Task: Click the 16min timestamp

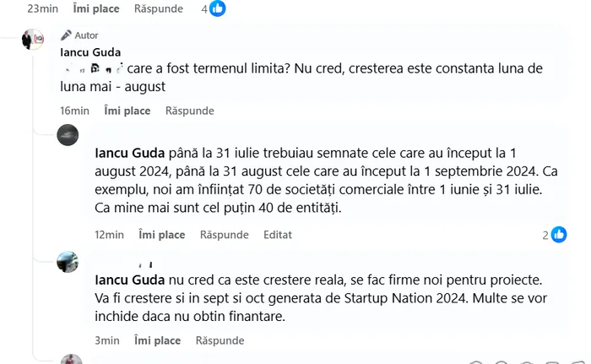Action: pos(74,111)
